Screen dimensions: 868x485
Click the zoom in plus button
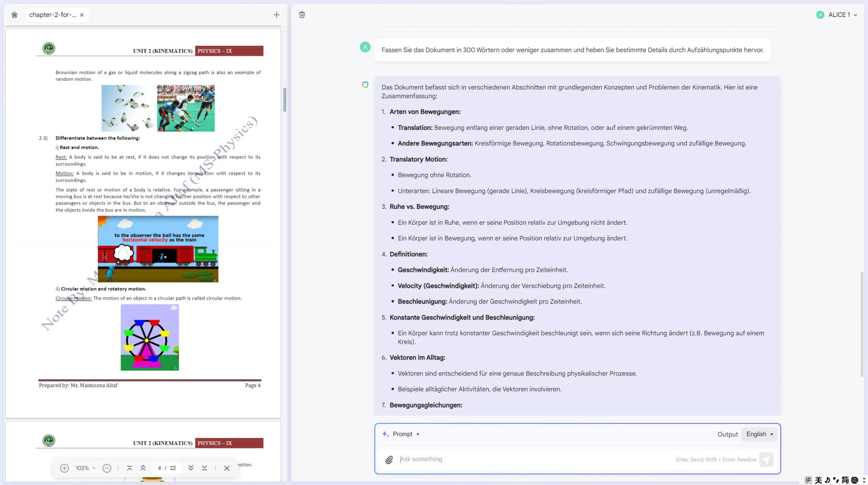[x=64, y=468]
